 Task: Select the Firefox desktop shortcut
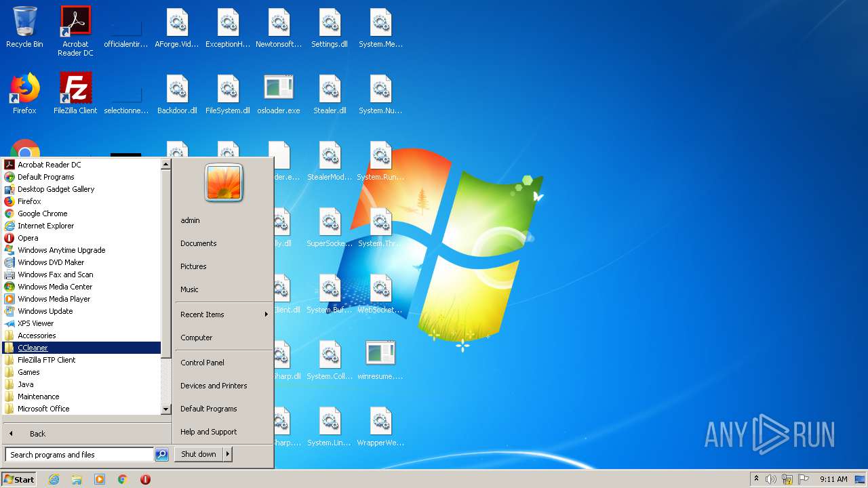tap(24, 94)
